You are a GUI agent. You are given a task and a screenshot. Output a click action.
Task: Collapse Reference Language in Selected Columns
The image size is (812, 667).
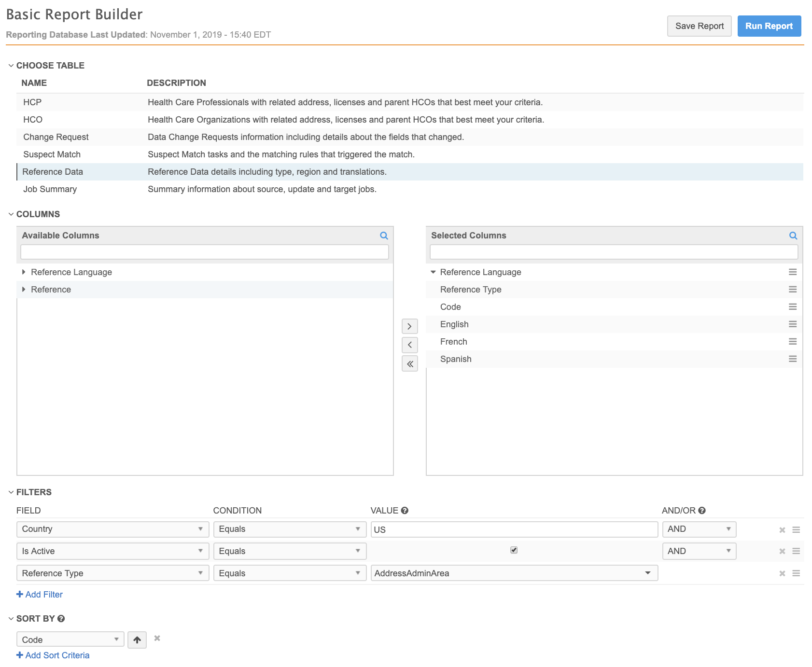pyautogui.click(x=433, y=272)
